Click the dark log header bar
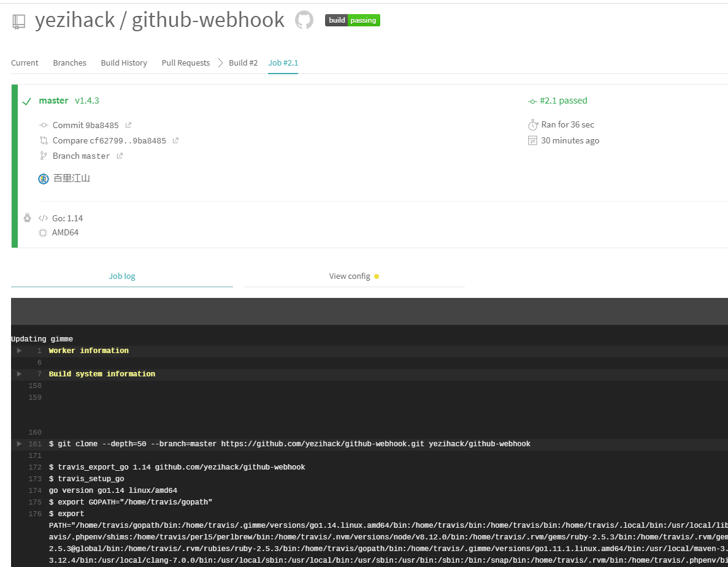This screenshot has height=567, width=728. coord(370,311)
